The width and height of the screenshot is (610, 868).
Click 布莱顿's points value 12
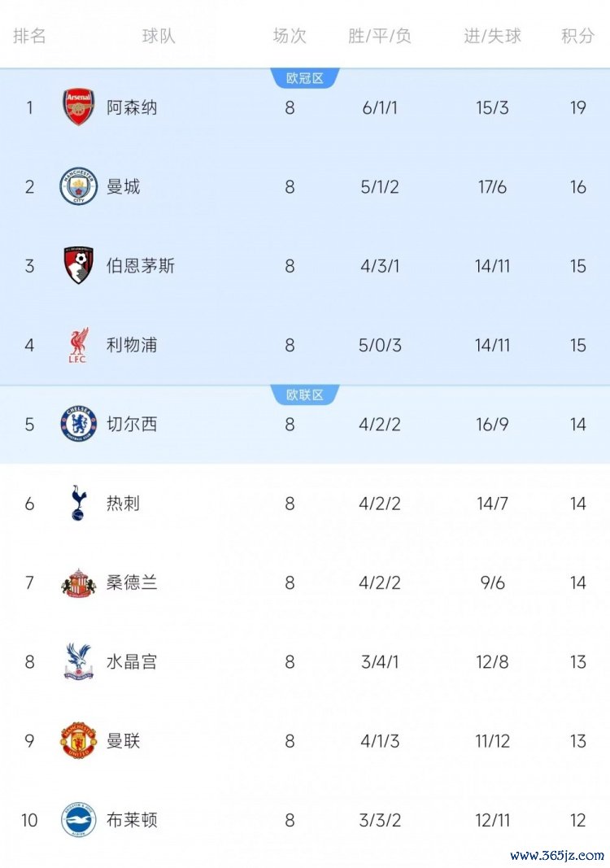pyautogui.click(x=577, y=819)
